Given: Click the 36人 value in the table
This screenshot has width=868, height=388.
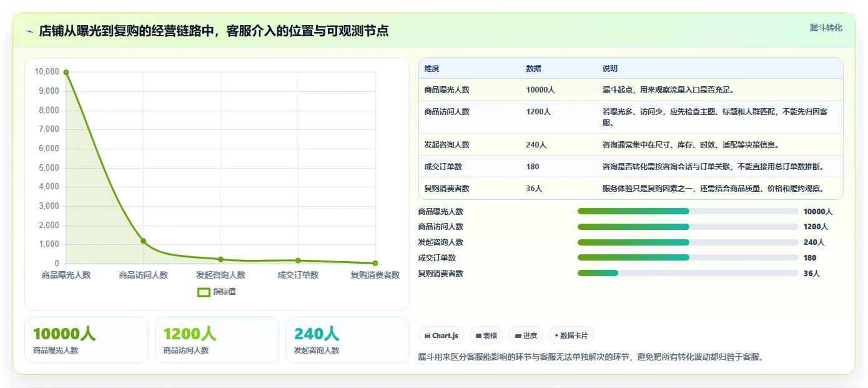Looking at the screenshot, I should point(535,189).
